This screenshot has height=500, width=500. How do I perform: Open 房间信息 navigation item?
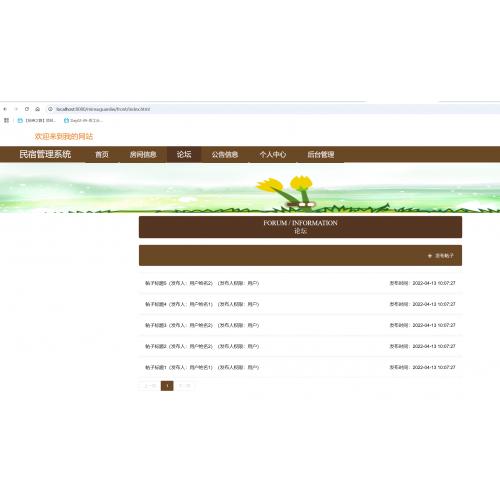[143, 154]
